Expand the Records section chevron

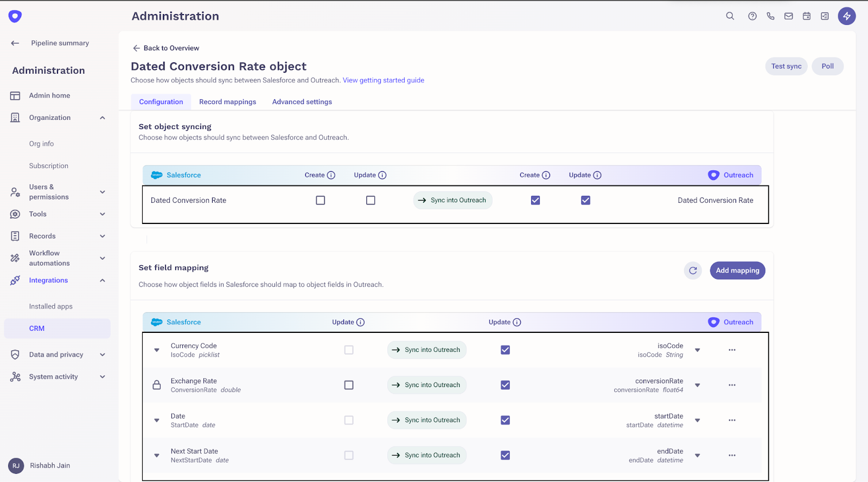103,236
